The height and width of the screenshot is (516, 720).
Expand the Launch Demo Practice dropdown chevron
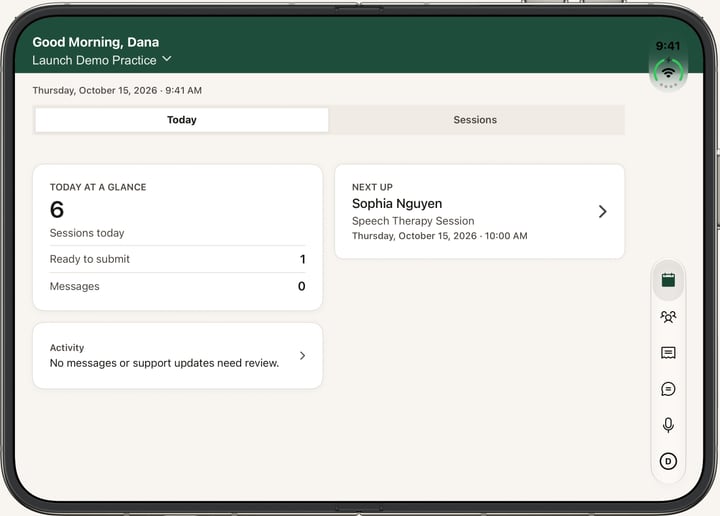[x=167, y=59]
